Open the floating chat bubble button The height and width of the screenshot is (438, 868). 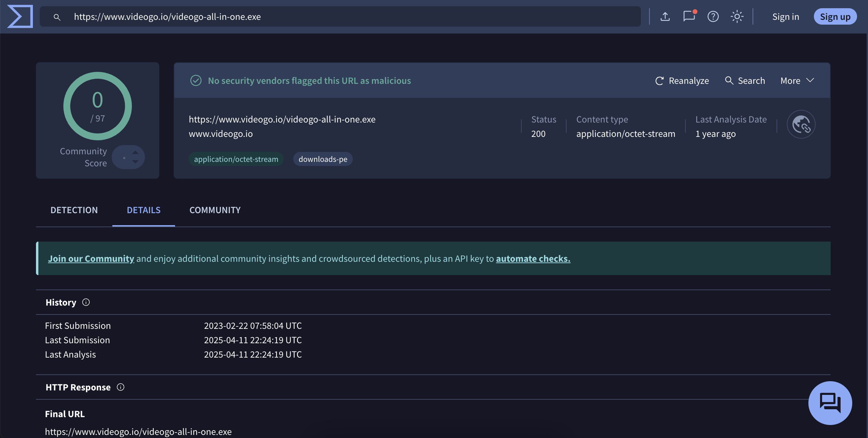coord(830,403)
